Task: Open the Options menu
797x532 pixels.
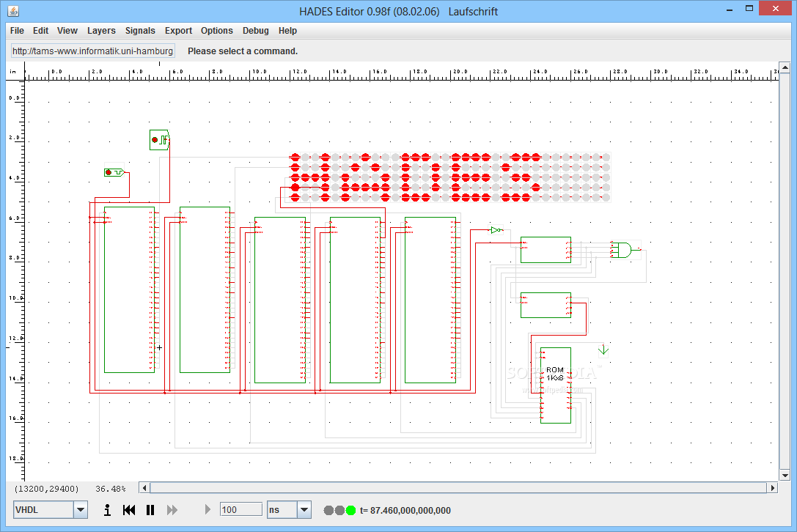Action: (x=216, y=31)
